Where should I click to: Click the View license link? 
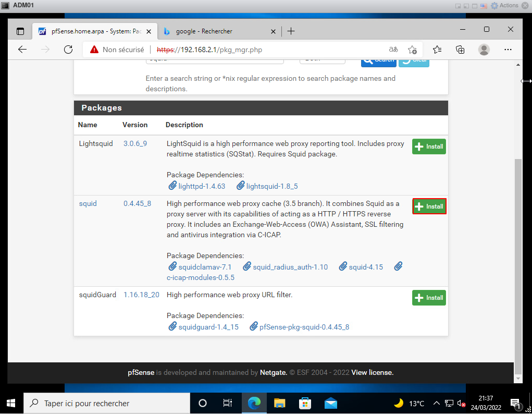point(372,372)
